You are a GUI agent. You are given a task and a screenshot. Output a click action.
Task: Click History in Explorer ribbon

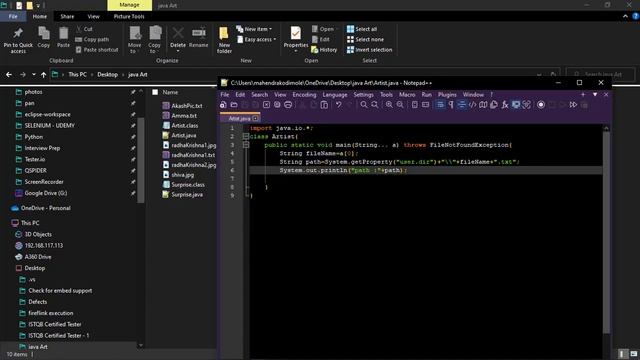tap(324, 50)
